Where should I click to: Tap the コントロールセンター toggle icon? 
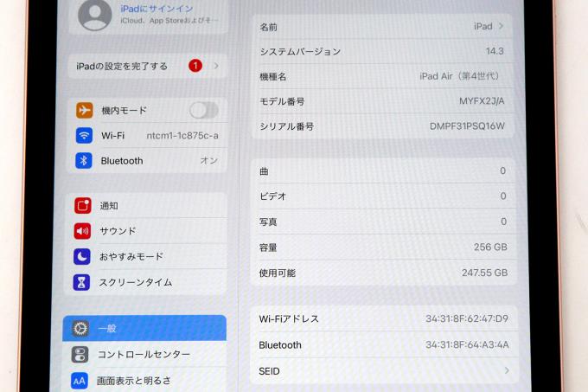[80, 355]
